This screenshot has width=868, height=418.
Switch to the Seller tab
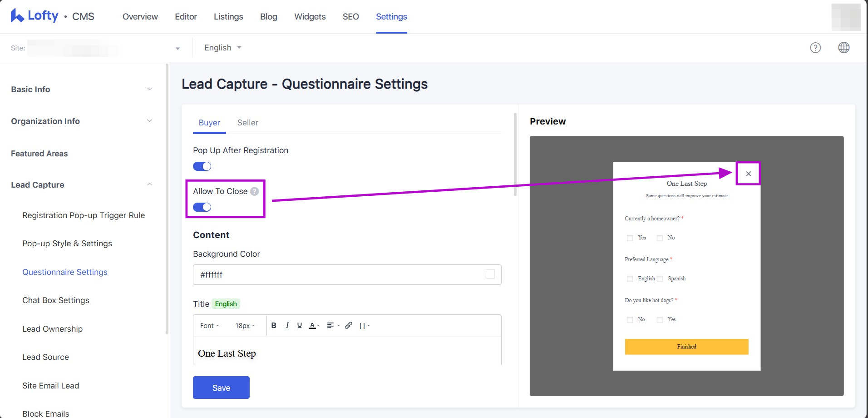pyautogui.click(x=247, y=123)
